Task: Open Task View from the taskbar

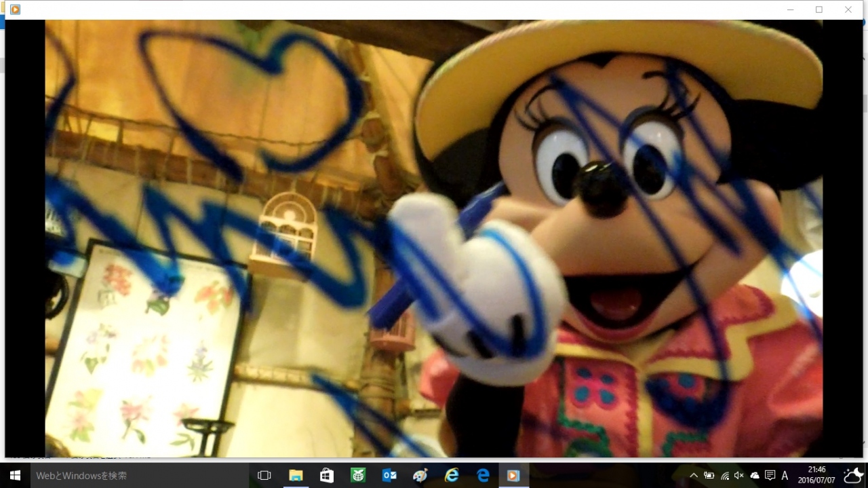Action: 264,476
